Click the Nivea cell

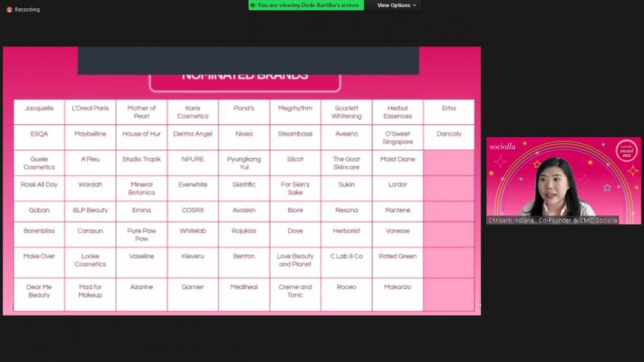point(244,138)
